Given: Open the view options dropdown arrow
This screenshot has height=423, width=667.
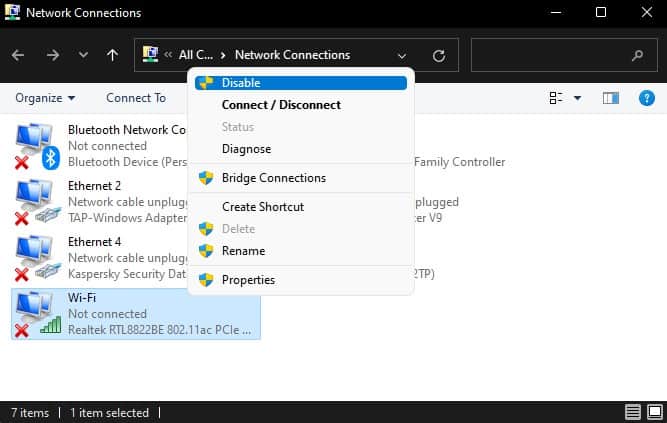Looking at the screenshot, I should click(577, 98).
